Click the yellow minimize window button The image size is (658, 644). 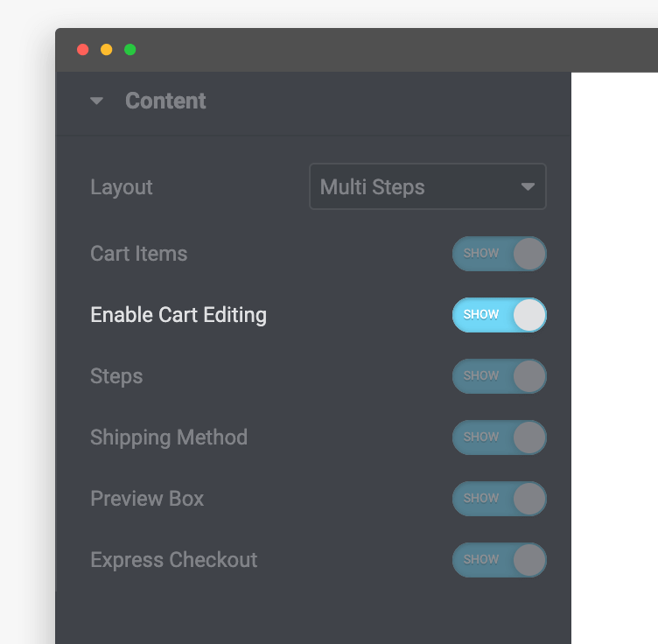[106, 50]
